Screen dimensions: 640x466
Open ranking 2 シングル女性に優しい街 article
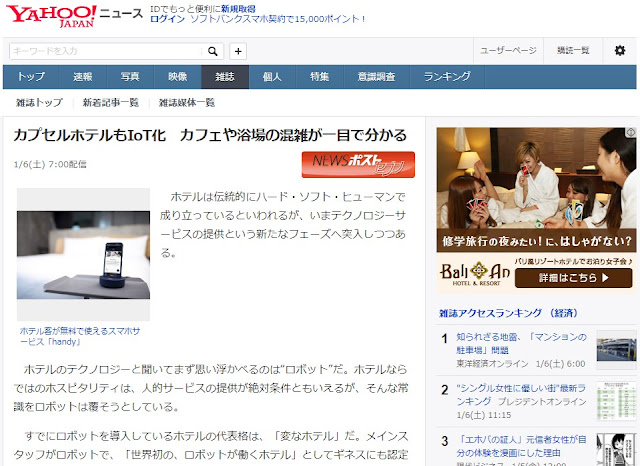521,395
